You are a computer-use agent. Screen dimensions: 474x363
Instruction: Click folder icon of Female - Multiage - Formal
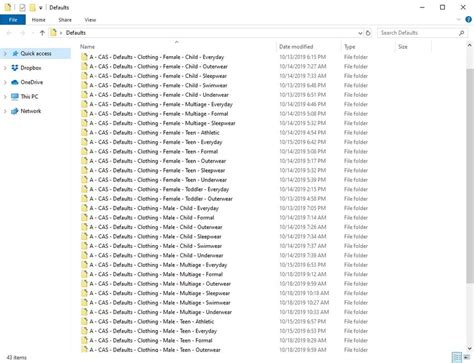coord(84,114)
